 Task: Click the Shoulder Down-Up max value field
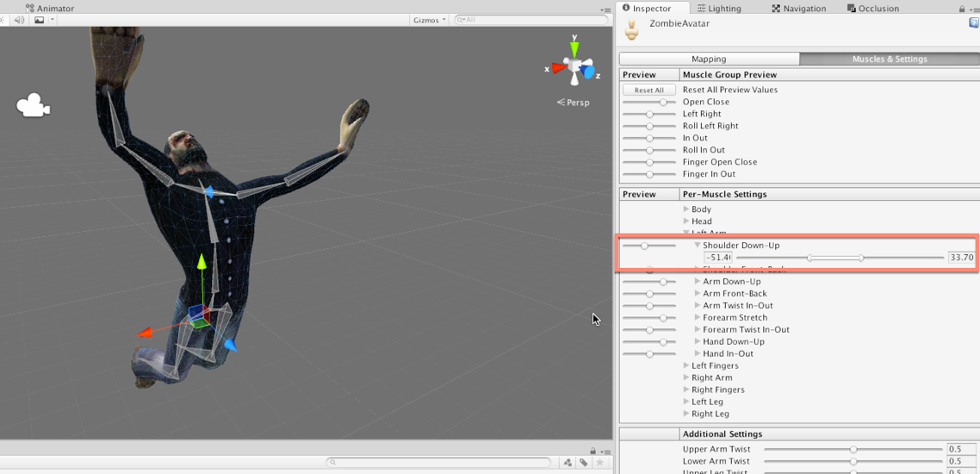960,258
